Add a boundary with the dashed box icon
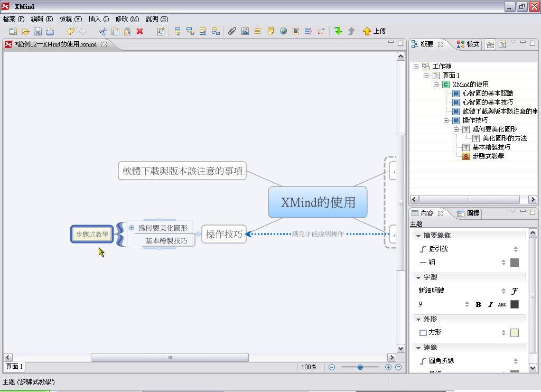Image resolution: width=541 pixels, height=392 pixels. (x=296, y=31)
